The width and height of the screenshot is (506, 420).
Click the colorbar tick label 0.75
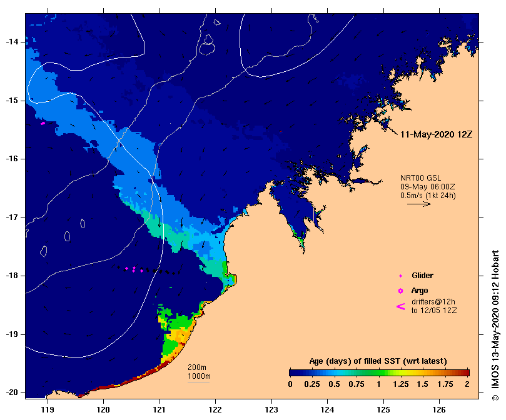click(x=357, y=384)
